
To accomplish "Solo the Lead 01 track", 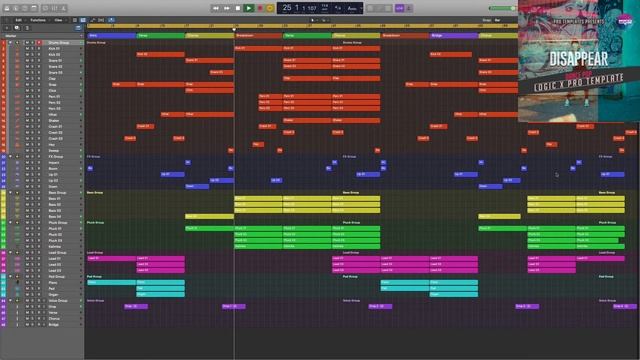I will tap(33, 258).
